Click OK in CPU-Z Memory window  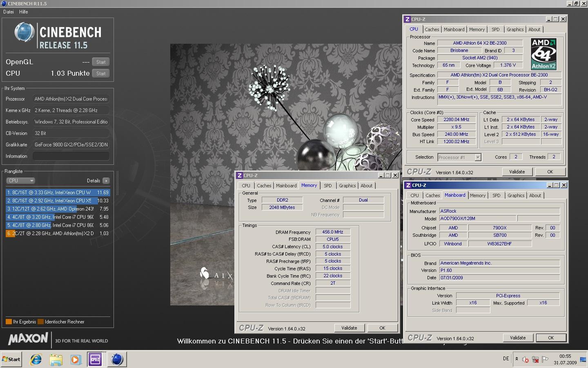382,328
